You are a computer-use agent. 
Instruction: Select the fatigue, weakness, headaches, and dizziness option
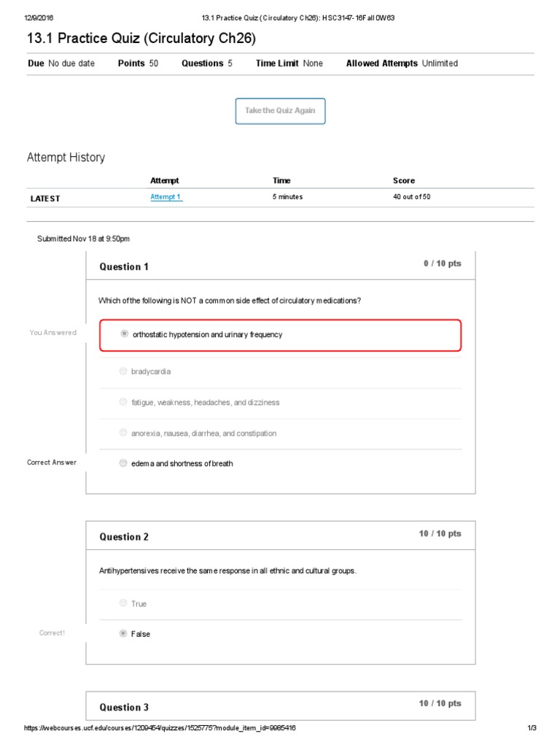point(123,402)
